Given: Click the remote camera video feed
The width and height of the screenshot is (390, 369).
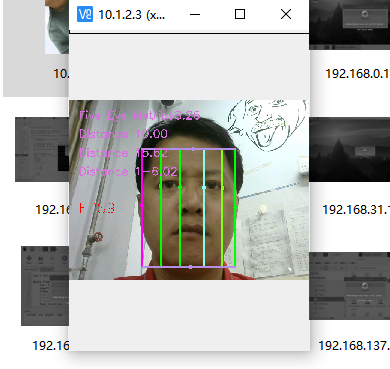Looking at the screenshot, I should [x=189, y=190].
